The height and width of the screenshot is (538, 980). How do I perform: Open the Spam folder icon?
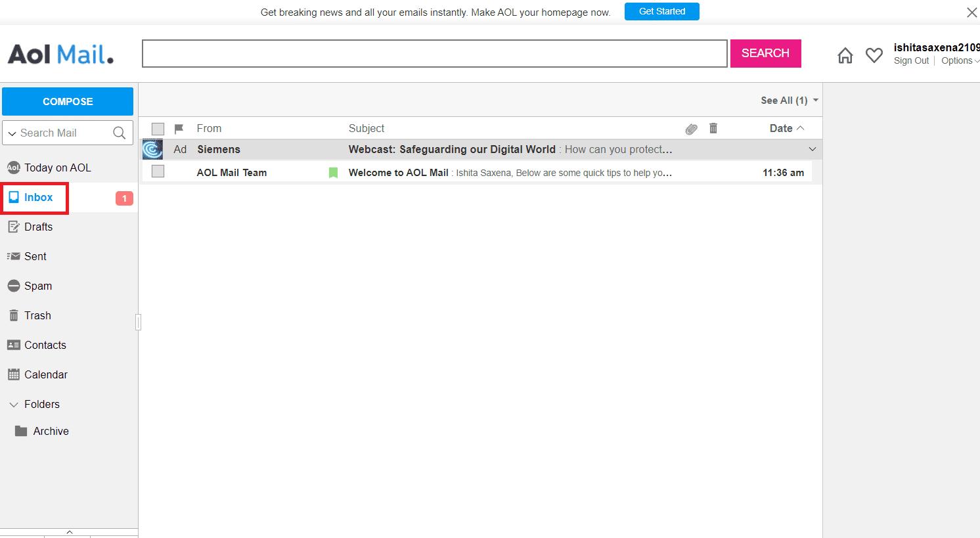point(13,285)
